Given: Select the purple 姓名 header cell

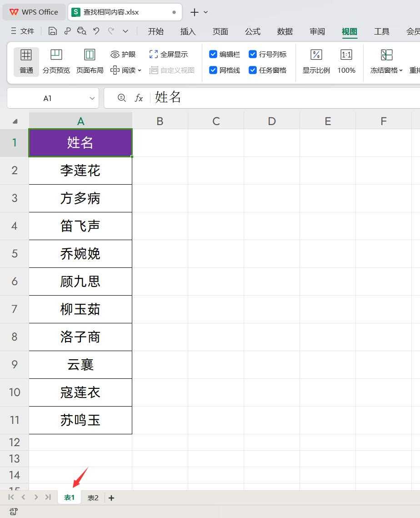Looking at the screenshot, I should coord(80,143).
